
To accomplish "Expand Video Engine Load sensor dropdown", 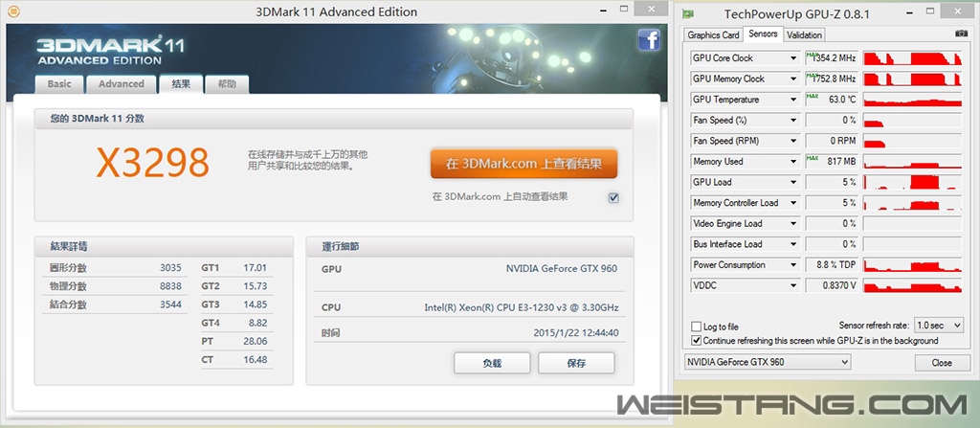I will coord(793,223).
